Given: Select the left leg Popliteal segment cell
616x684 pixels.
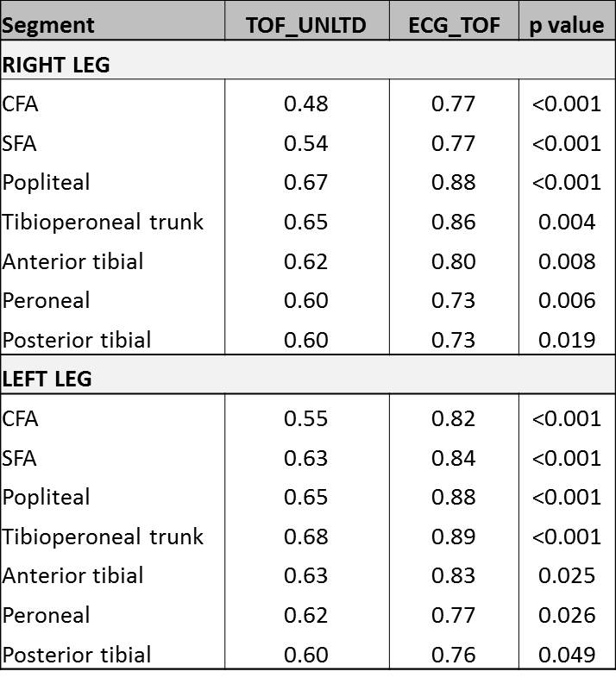Looking at the screenshot, I should (46, 497).
